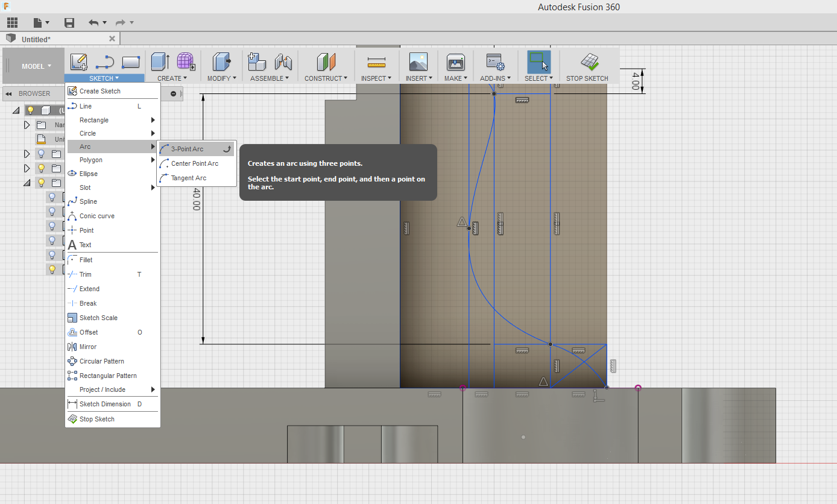The height and width of the screenshot is (504, 837).
Task: Toggle the yellow lightbulb on the last browser row
Action: click(x=52, y=269)
